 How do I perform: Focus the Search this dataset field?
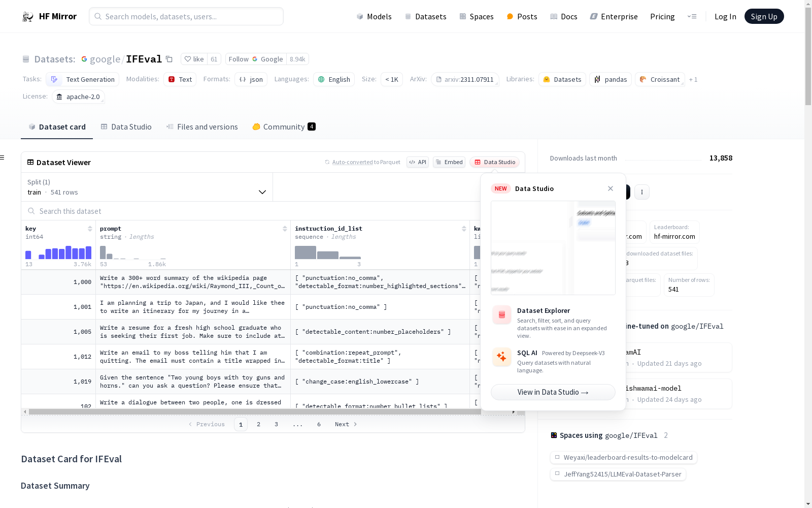point(251,211)
